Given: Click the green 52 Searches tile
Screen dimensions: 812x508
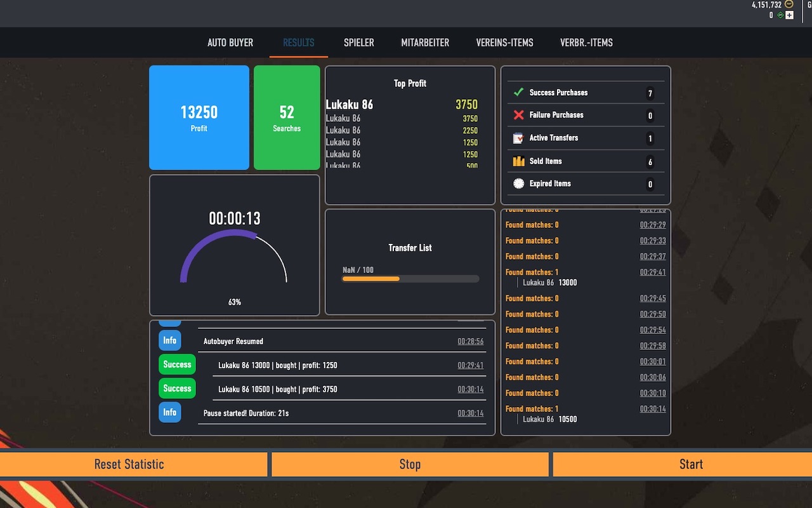Looking at the screenshot, I should coord(287,117).
